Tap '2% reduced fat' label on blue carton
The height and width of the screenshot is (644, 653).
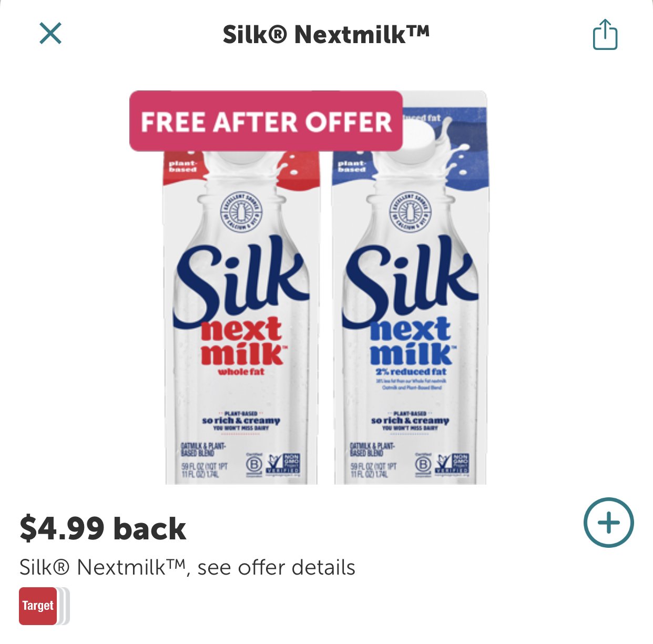(x=411, y=372)
